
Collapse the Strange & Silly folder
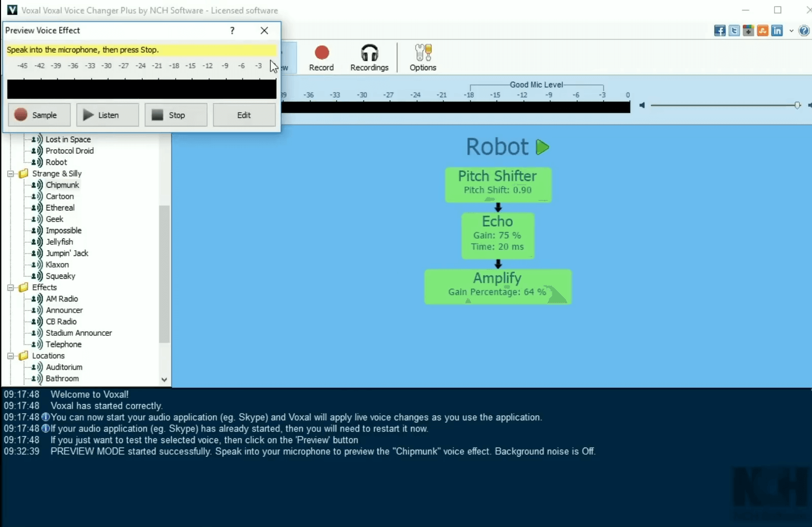point(10,173)
